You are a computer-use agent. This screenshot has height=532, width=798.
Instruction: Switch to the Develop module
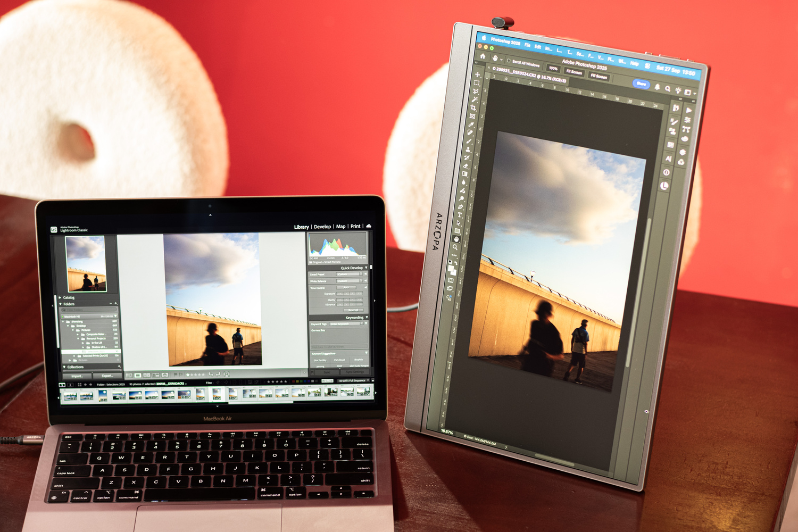coord(322,227)
